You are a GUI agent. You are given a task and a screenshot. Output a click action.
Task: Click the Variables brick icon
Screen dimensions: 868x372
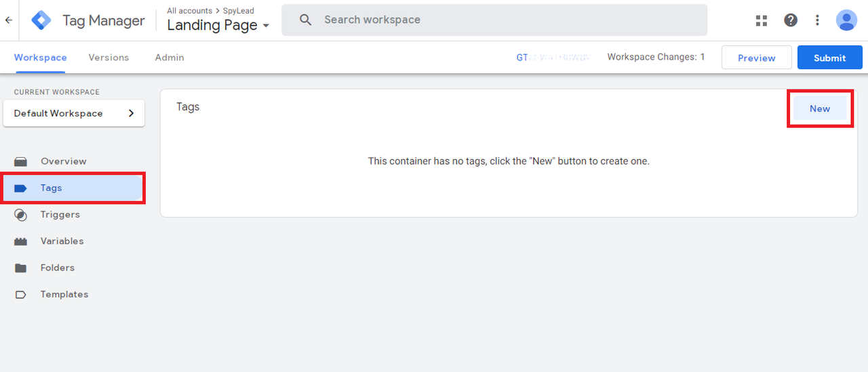click(21, 241)
